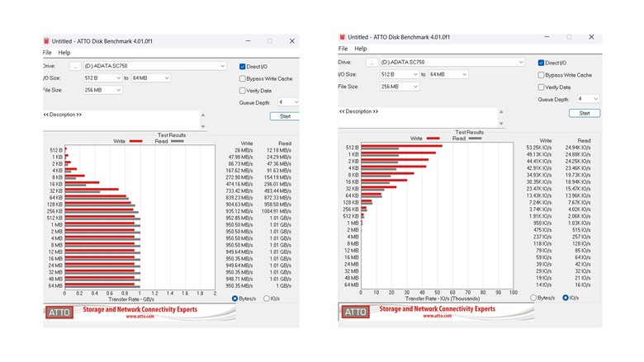The image size is (644, 362).
Task: Open Help menu in left window
Action: [x=64, y=53]
